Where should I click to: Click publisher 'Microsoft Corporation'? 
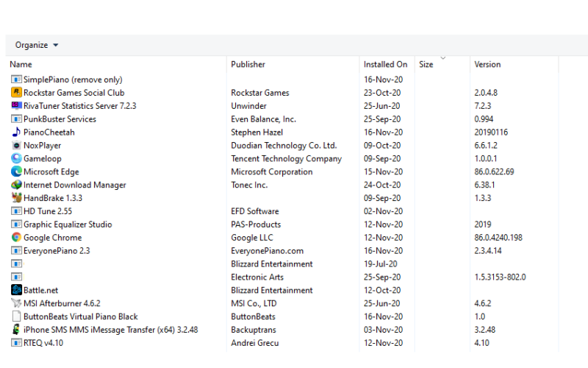click(x=272, y=171)
